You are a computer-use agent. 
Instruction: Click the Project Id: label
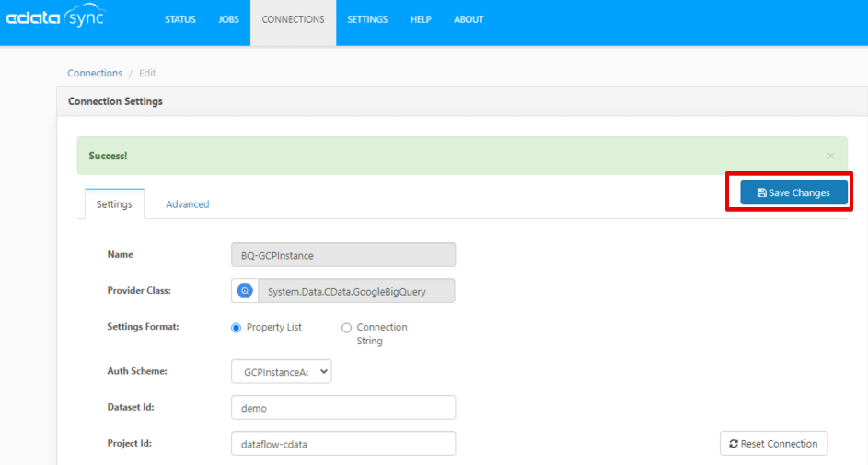pyautogui.click(x=130, y=443)
